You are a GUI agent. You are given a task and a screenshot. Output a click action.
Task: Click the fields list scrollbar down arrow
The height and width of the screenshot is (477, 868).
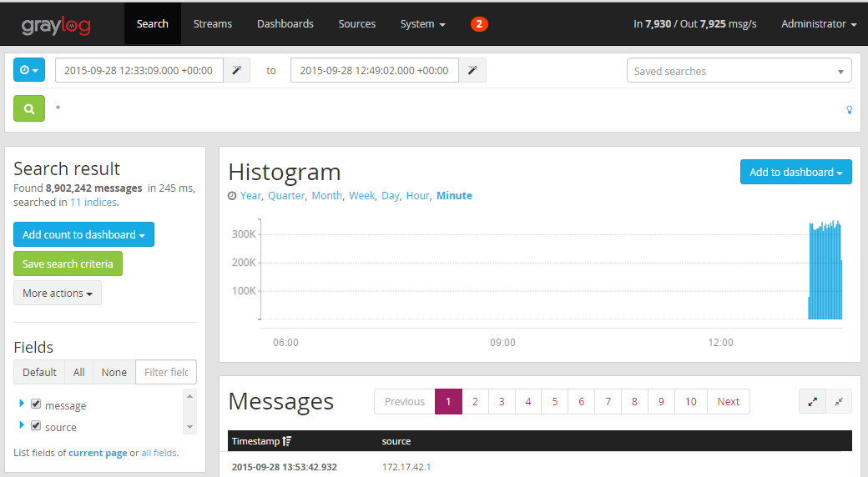pos(190,427)
